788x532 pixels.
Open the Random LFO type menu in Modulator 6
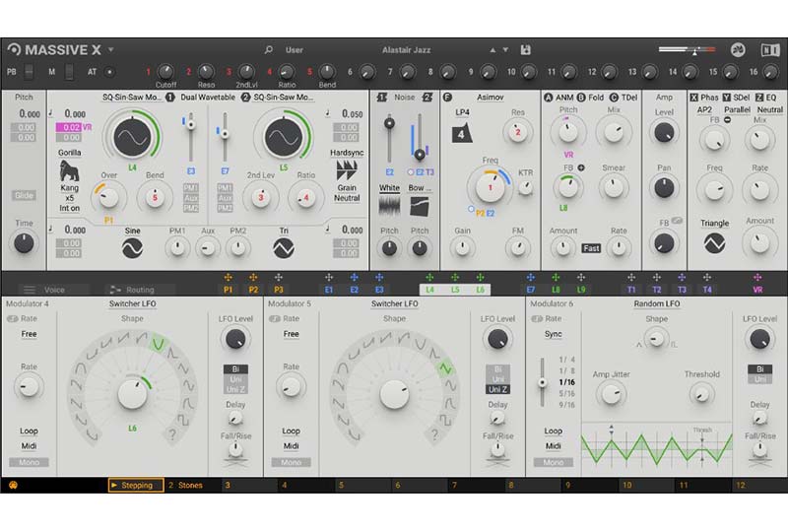coord(656,303)
